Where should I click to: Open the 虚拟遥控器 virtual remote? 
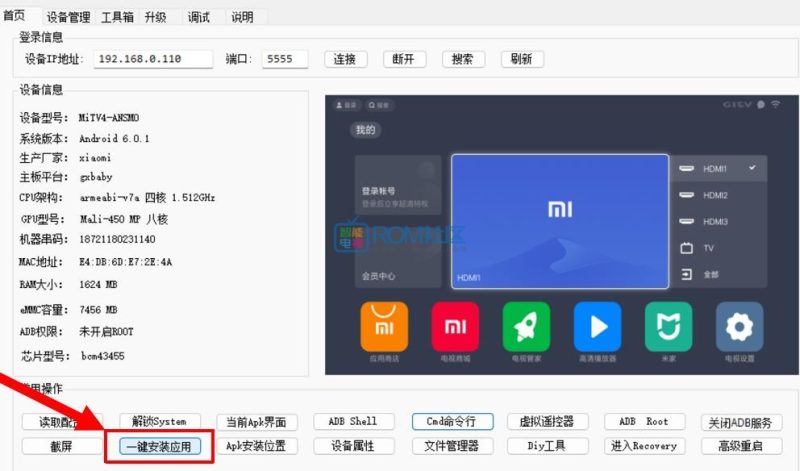547,422
